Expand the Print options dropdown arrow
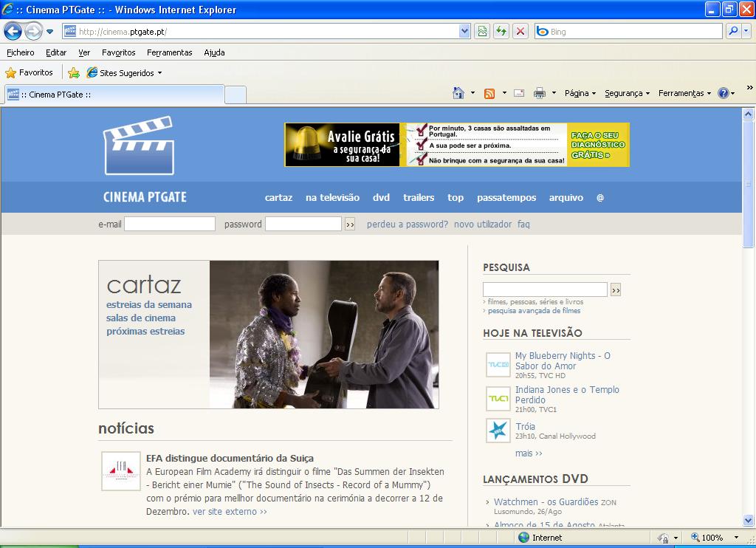756x548 pixels. (554, 92)
